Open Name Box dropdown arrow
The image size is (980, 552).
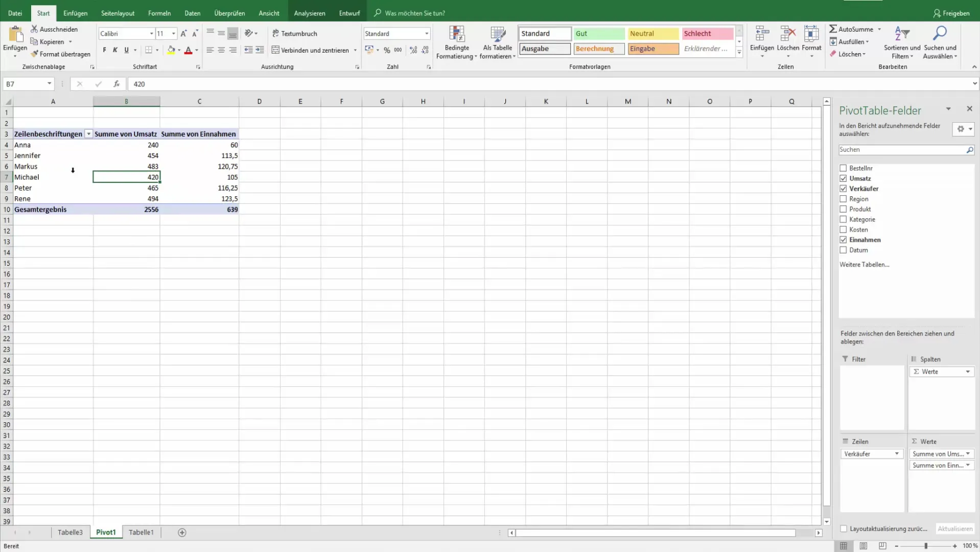click(x=49, y=84)
